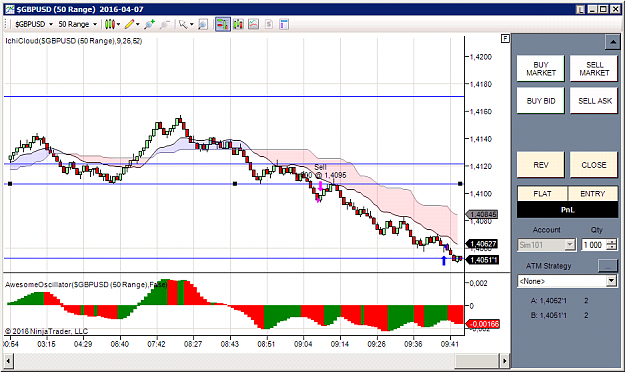Click the 1,4051'1 current price marker

[x=482, y=260]
